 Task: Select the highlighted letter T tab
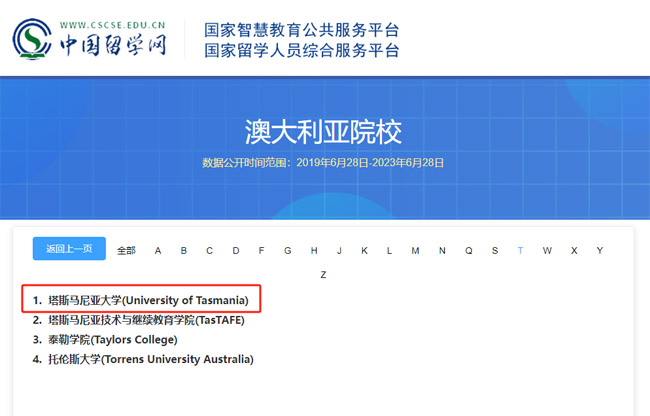tap(520, 251)
